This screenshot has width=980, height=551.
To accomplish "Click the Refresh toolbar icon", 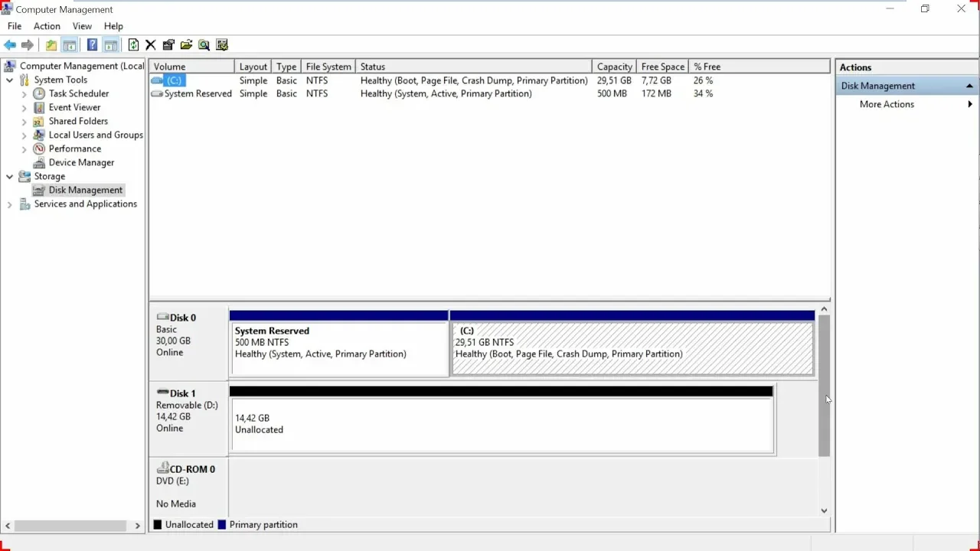I will coord(133,45).
